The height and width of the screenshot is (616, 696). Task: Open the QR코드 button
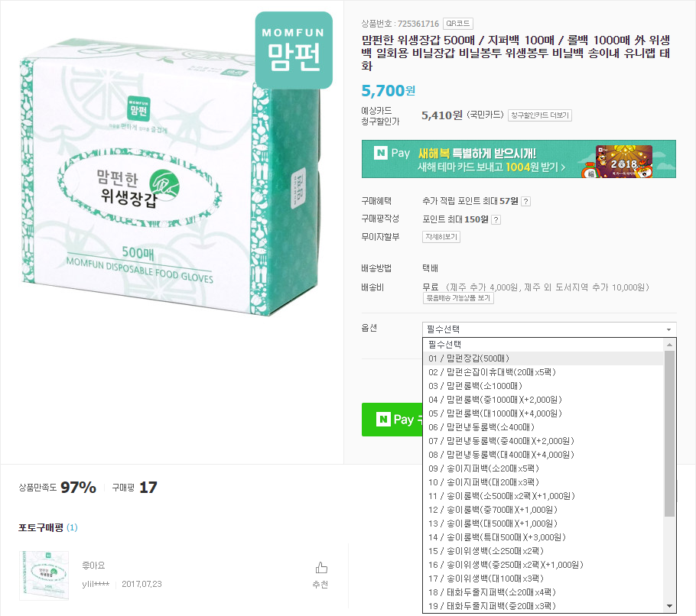(x=458, y=24)
